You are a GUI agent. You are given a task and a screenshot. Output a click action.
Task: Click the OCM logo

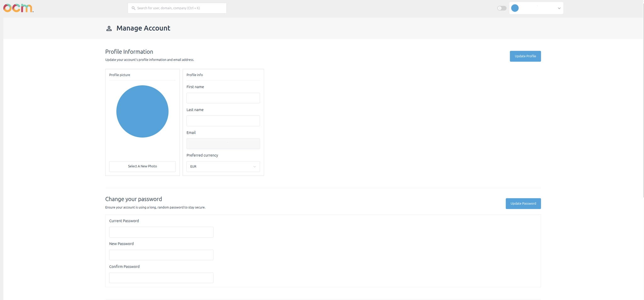pyautogui.click(x=19, y=8)
